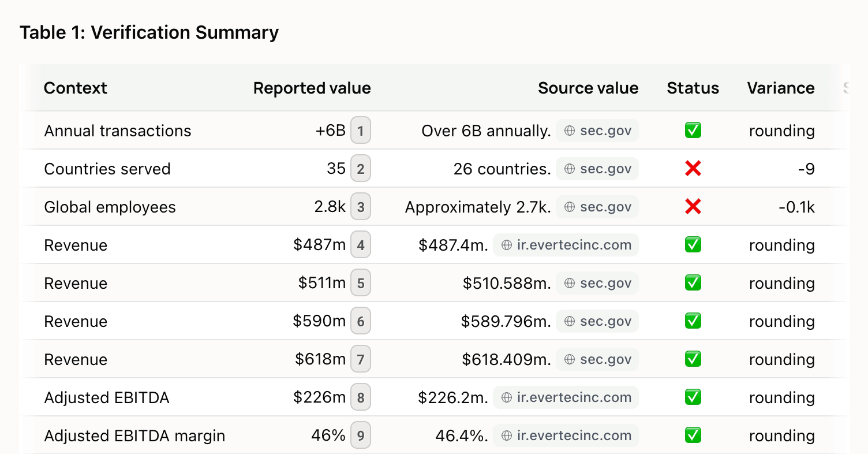Follow sec.gov link beside 26 countries
Image resolution: width=868 pixels, height=454 pixels.
(597, 169)
